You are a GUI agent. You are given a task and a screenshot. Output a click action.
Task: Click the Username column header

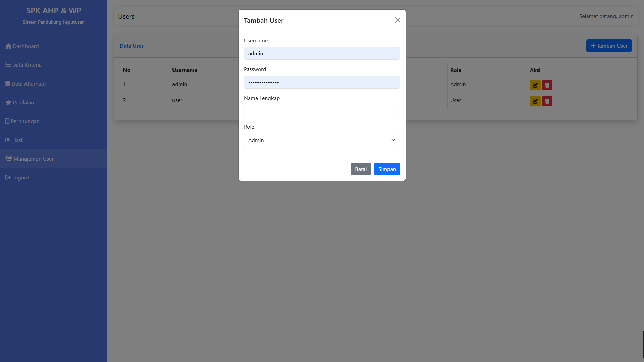coord(185,70)
